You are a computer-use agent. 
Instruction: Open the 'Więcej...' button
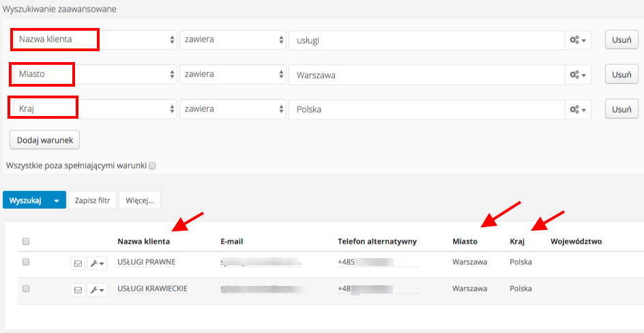click(140, 201)
